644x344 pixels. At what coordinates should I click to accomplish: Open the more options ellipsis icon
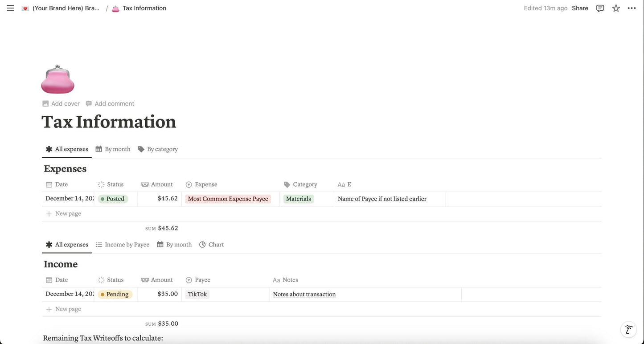pyautogui.click(x=630, y=7)
